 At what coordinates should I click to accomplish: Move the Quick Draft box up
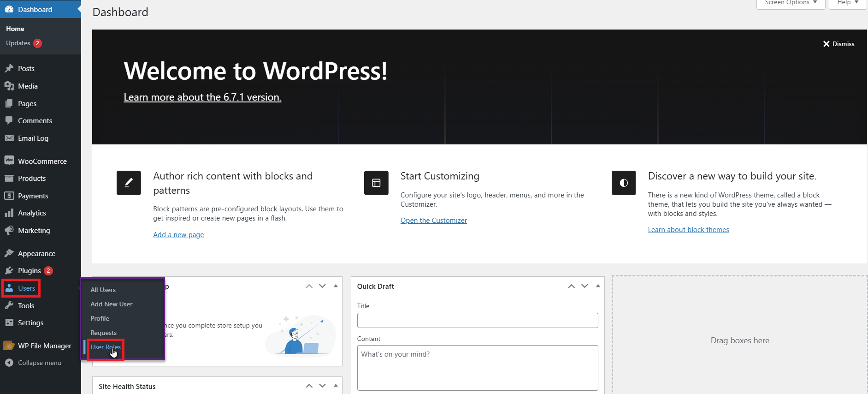click(x=572, y=286)
